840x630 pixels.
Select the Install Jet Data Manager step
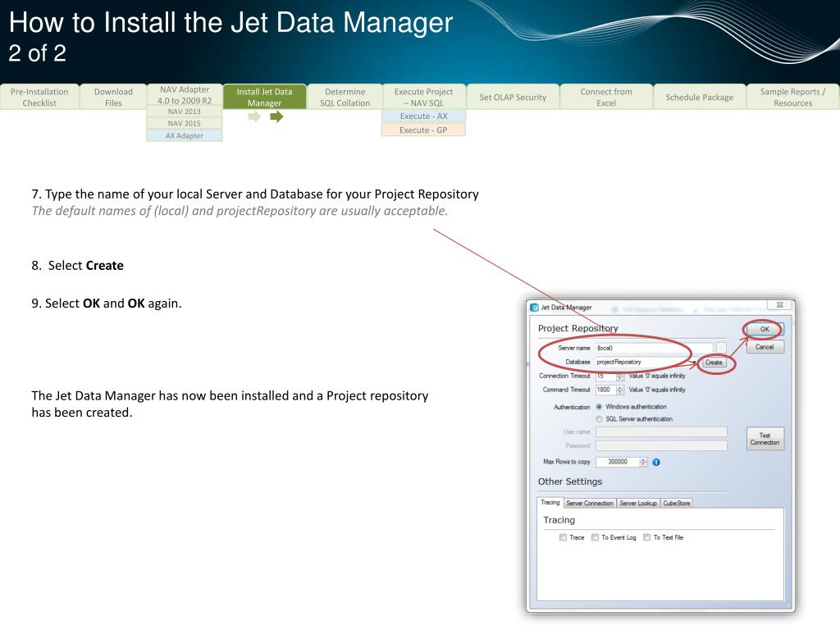pos(265,97)
